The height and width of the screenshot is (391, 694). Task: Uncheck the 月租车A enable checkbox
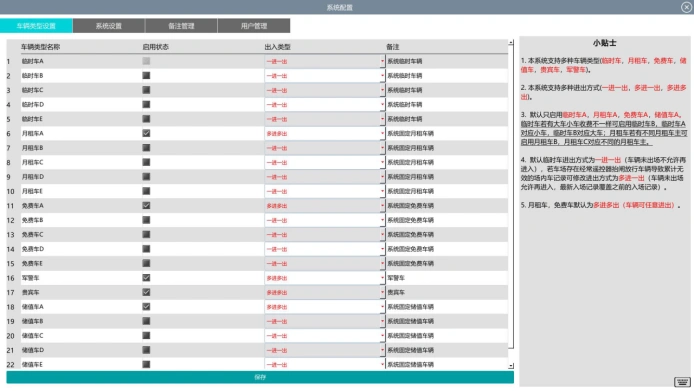click(146, 133)
